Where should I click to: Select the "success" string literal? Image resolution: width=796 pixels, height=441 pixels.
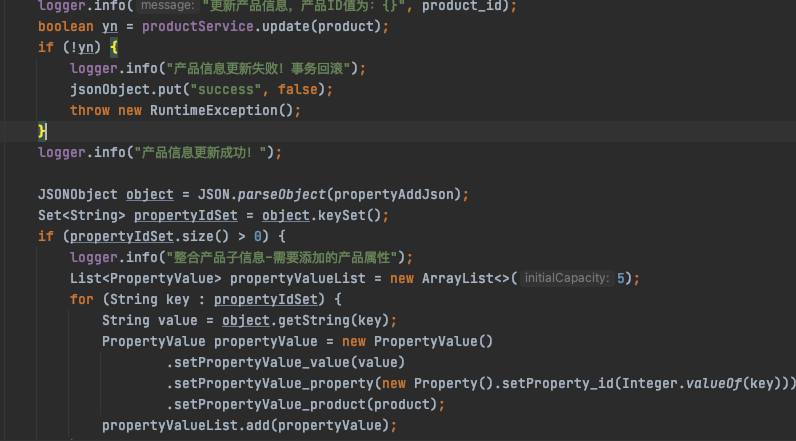pos(226,90)
